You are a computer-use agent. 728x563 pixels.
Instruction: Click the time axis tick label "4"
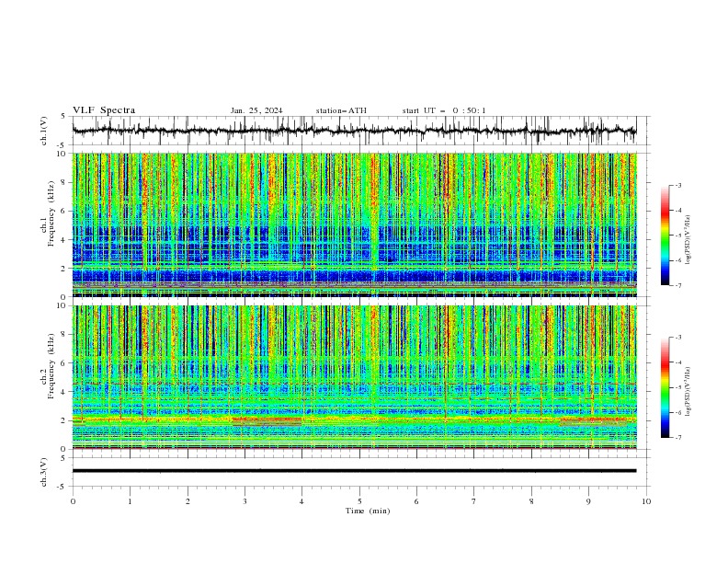coord(301,501)
